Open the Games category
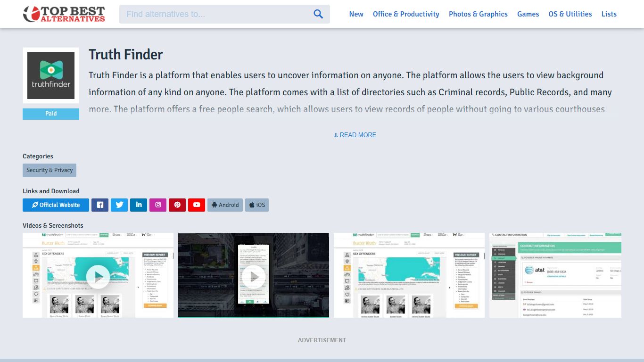644x362 pixels. [x=528, y=14]
